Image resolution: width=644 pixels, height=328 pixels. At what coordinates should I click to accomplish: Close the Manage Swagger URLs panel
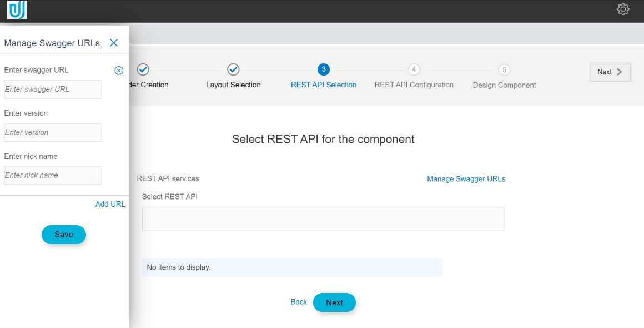tap(114, 43)
